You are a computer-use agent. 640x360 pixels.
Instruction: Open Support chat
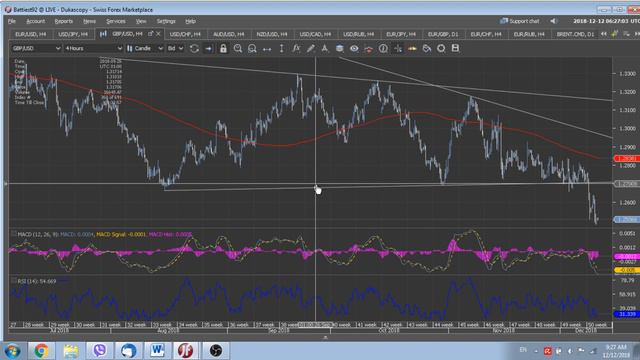520,21
